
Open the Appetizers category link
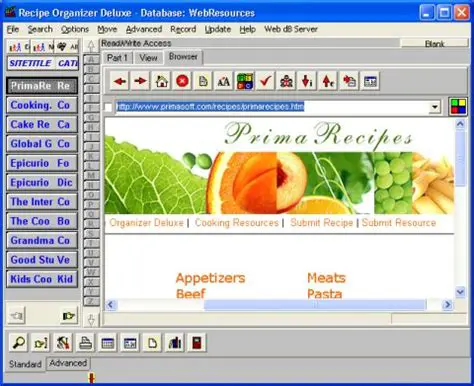click(210, 278)
